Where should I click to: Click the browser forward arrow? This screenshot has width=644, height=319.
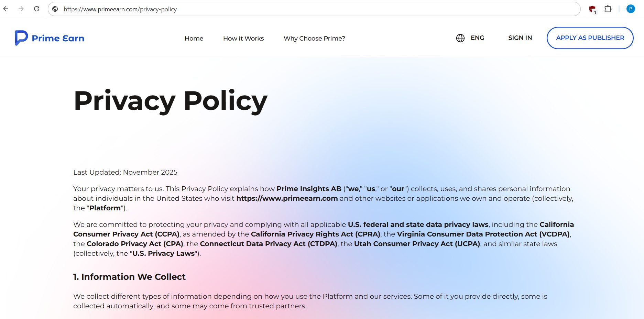coord(21,9)
